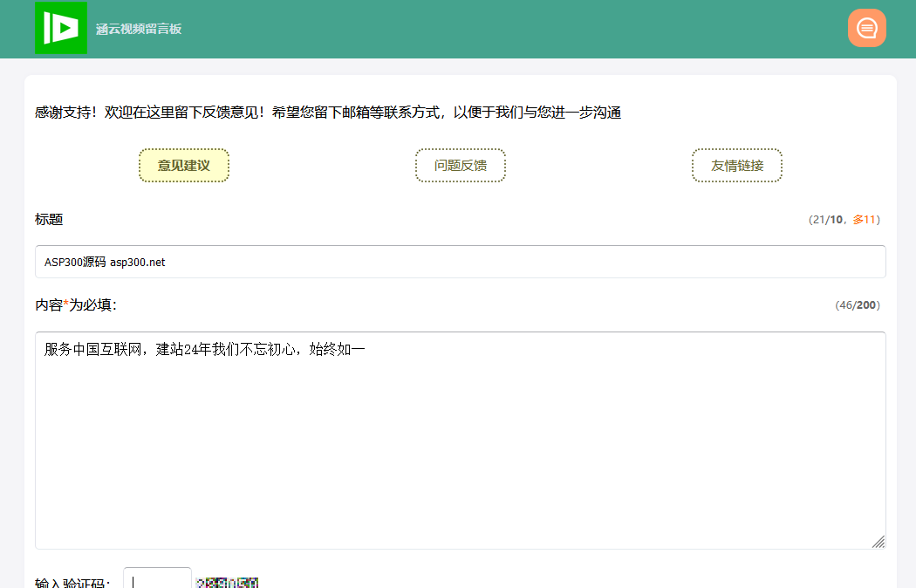
Task: Choose the 友情链接 category
Action: click(x=737, y=166)
